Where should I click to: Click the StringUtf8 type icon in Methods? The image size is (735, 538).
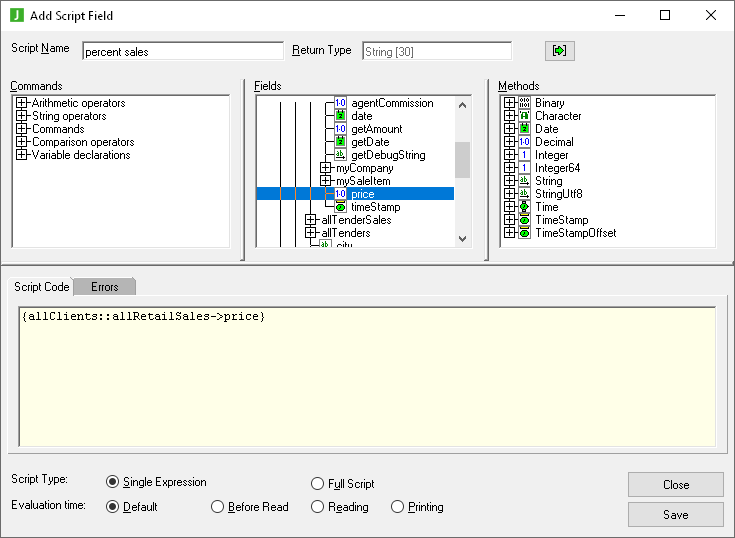525,194
